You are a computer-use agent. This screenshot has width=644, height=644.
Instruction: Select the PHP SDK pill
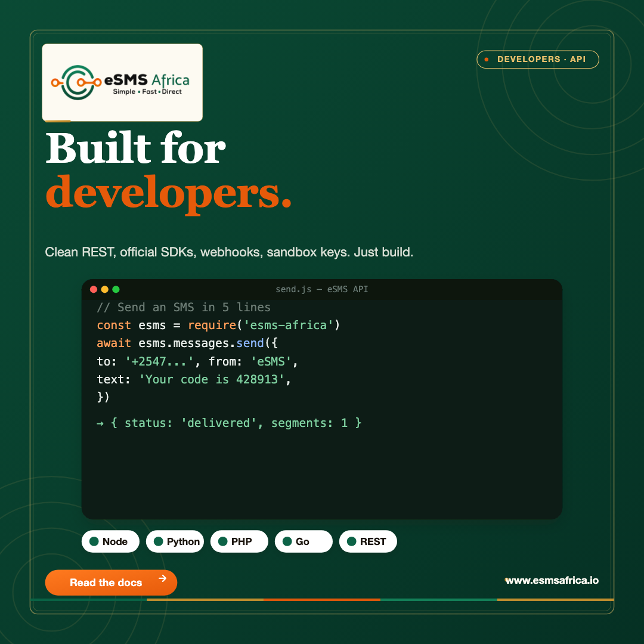pyautogui.click(x=239, y=541)
